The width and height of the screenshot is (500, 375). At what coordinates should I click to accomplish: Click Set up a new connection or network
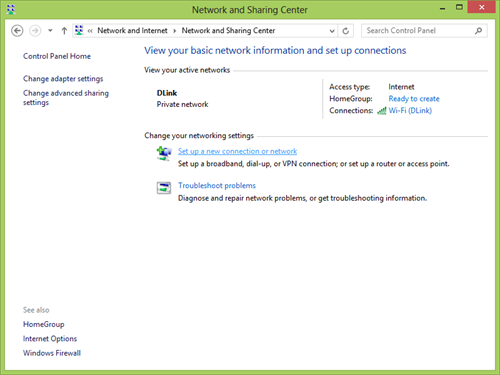point(237,151)
